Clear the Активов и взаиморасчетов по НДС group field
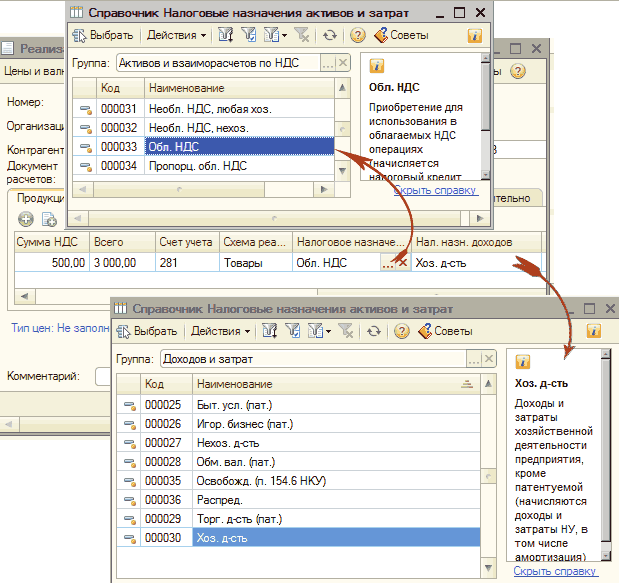The image size is (619, 583). pyautogui.click(x=343, y=62)
